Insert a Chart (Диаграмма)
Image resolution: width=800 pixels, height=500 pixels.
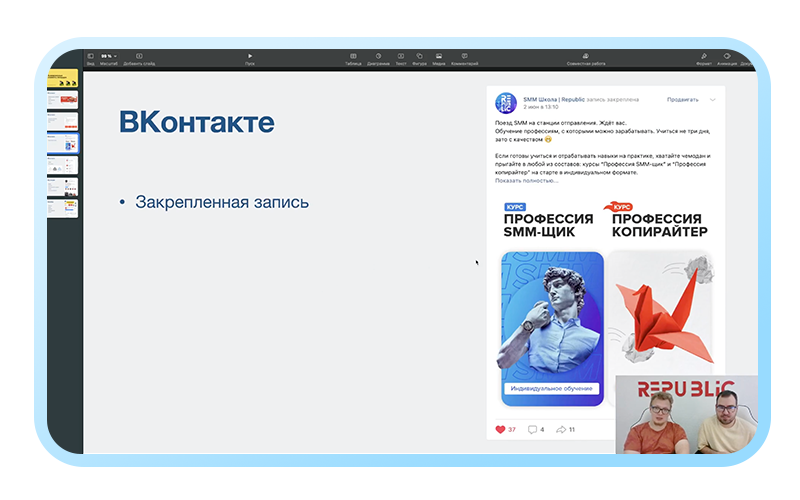(x=379, y=59)
